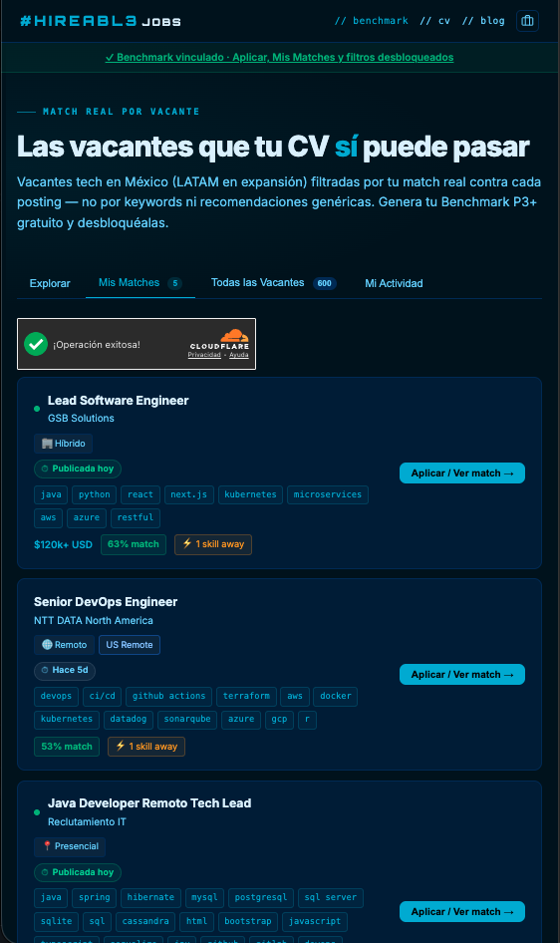
Task: Click the restful skill tag
Action: [x=136, y=517]
